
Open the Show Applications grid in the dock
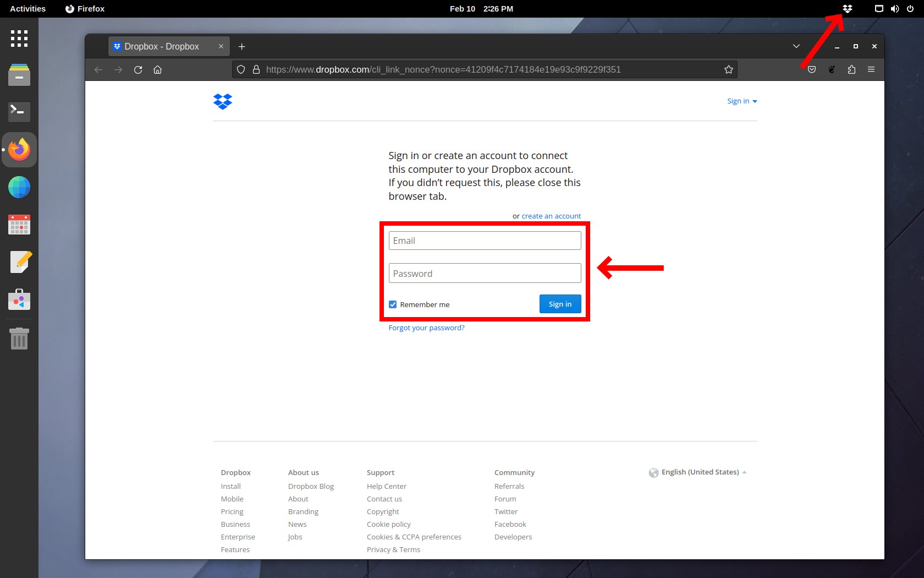pos(19,39)
